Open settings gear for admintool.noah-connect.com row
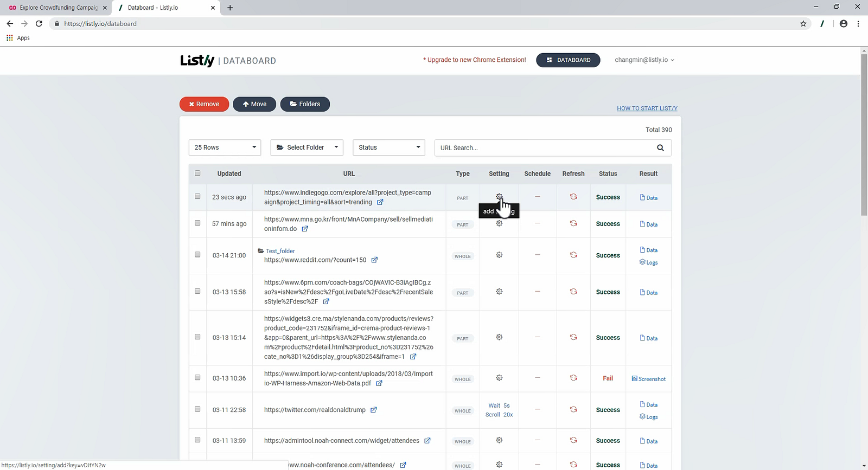The height and width of the screenshot is (470, 868). tap(499, 440)
